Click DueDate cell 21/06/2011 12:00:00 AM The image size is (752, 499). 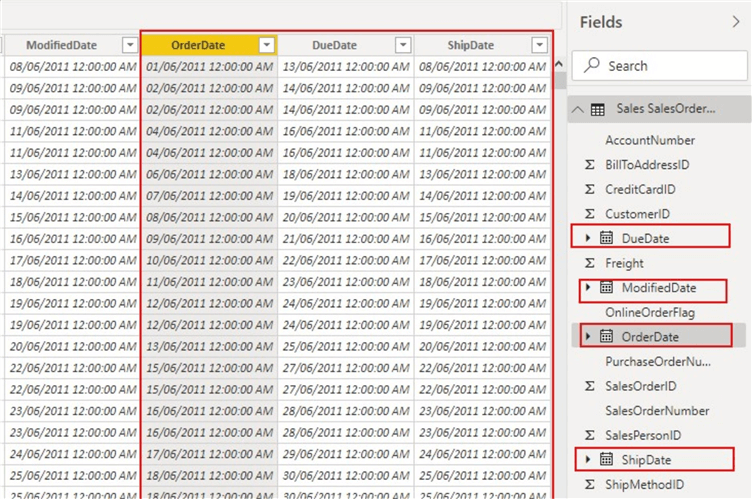[x=346, y=239]
